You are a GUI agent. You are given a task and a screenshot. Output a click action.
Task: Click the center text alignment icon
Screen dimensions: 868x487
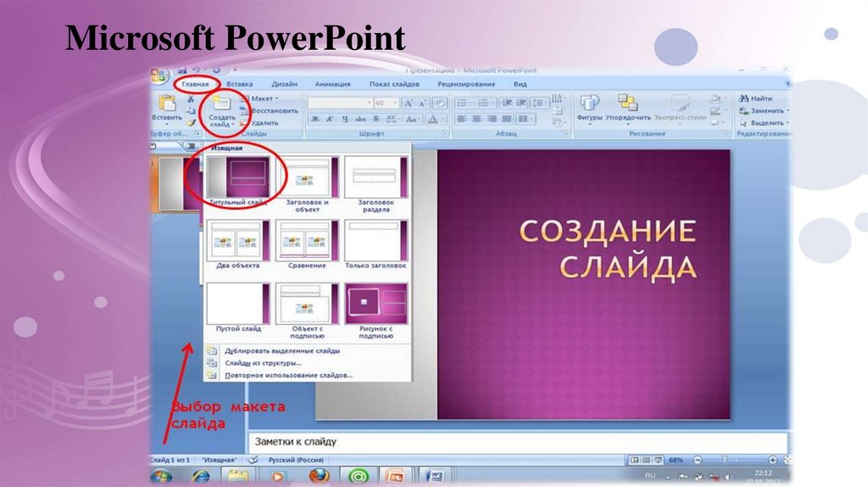[x=476, y=119]
